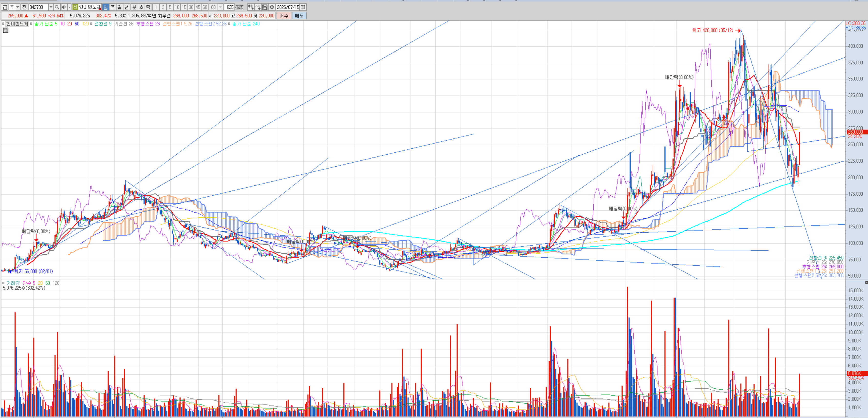This screenshot has height=418, width=868.
Task: Select the 5 interval button
Action: [170, 7]
